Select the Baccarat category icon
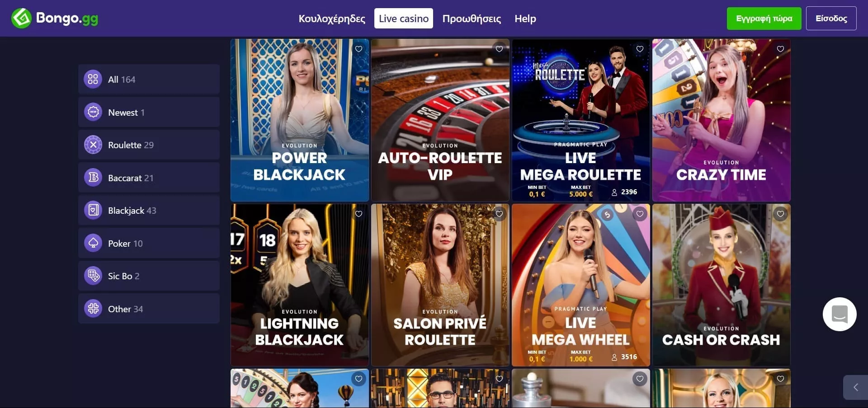This screenshot has width=868, height=408. click(93, 178)
